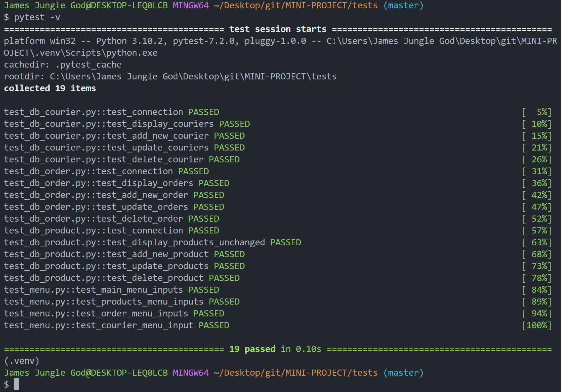
Task: Click the test session starts header
Action: click(278, 29)
